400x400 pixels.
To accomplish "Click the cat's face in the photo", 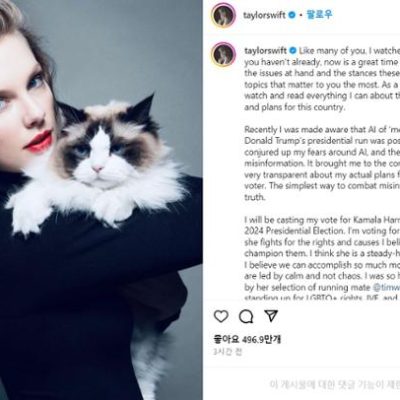I will click(x=100, y=148).
